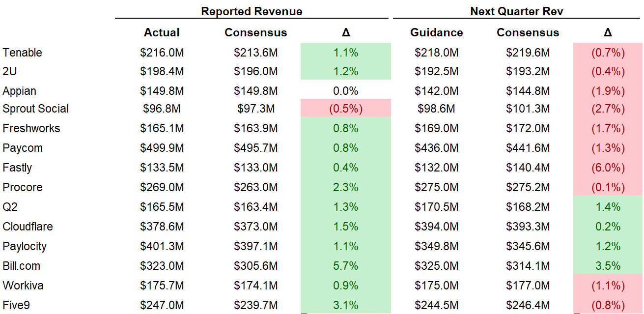Select 2U's actual revenue $198.4M
644x314 pixels.
pyautogui.click(x=162, y=71)
